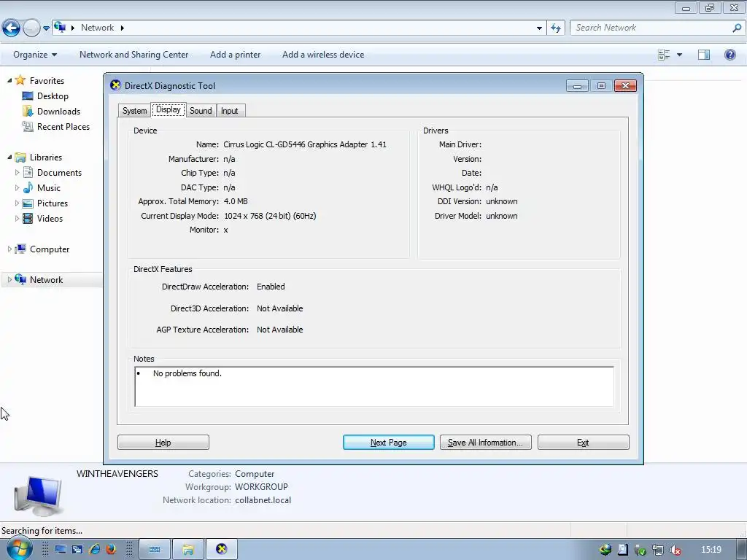Click the search magnifier icon
Viewport: 747px width, 560px height.
(x=737, y=28)
